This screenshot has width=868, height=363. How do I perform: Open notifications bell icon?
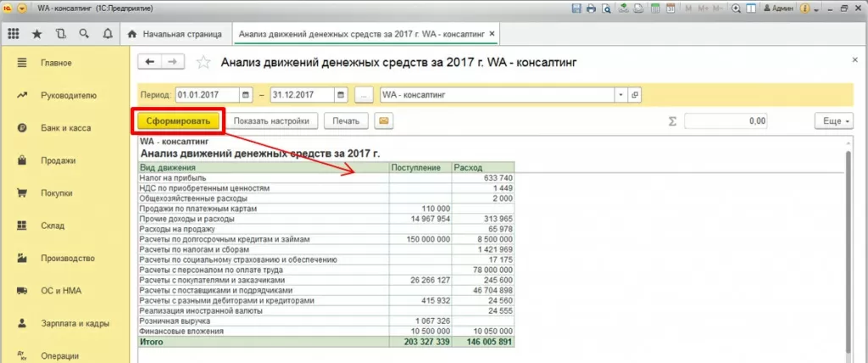point(108,34)
